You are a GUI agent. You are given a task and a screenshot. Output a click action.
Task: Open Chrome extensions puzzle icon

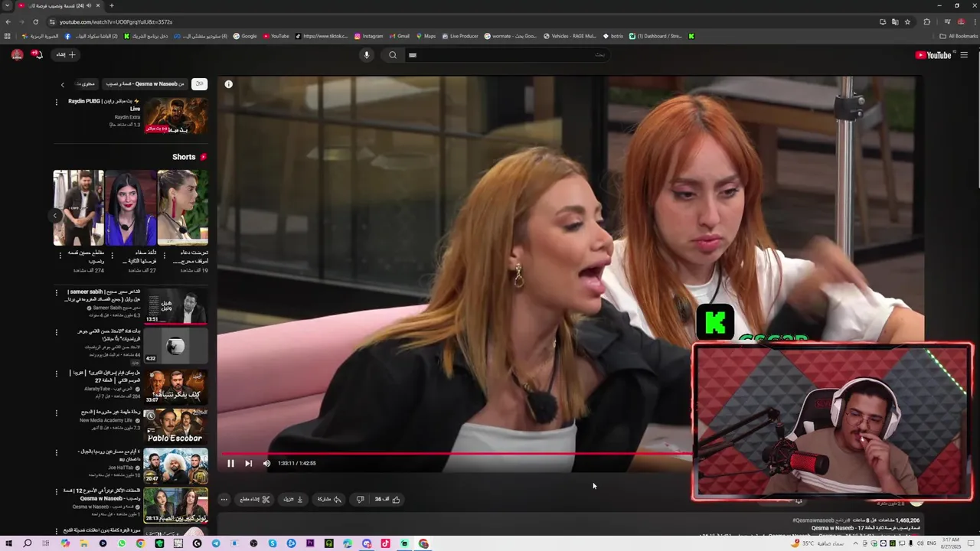click(926, 22)
